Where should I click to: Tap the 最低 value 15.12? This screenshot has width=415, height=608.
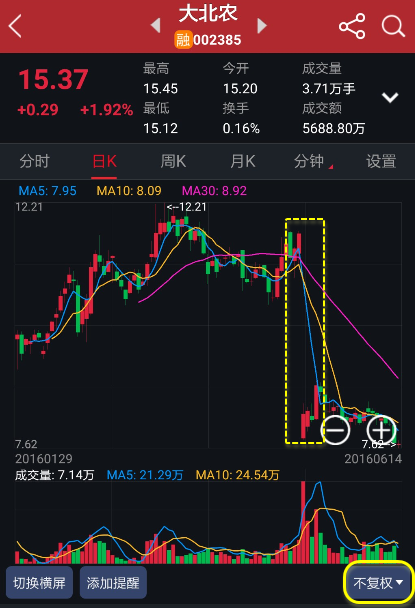161,128
